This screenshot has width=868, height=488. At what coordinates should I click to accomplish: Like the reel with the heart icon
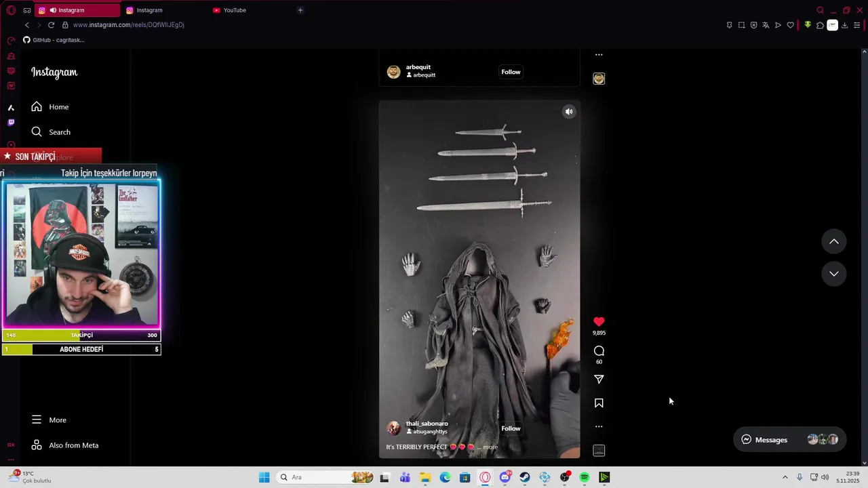[599, 322]
